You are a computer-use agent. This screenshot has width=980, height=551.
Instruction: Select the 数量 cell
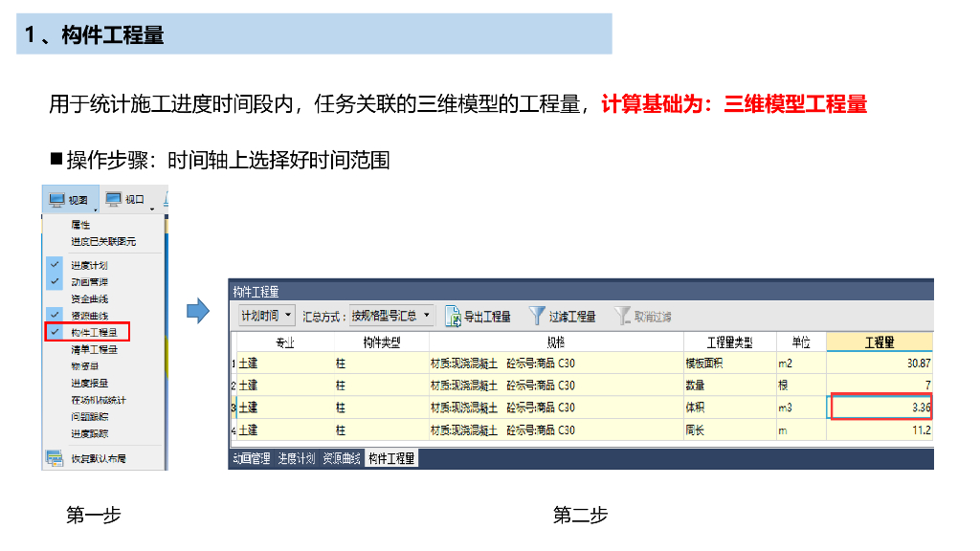(x=729, y=386)
